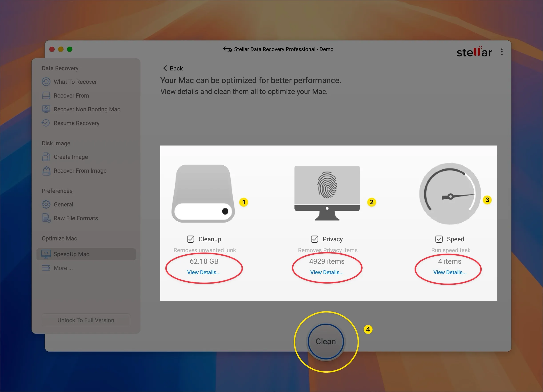This screenshot has width=543, height=392.
Task: Click the Raw File Formats icon
Action: point(46,218)
